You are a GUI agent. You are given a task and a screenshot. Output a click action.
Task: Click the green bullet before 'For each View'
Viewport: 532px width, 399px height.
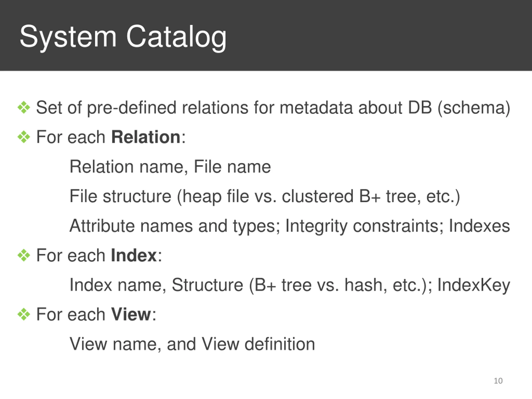click(24, 314)
